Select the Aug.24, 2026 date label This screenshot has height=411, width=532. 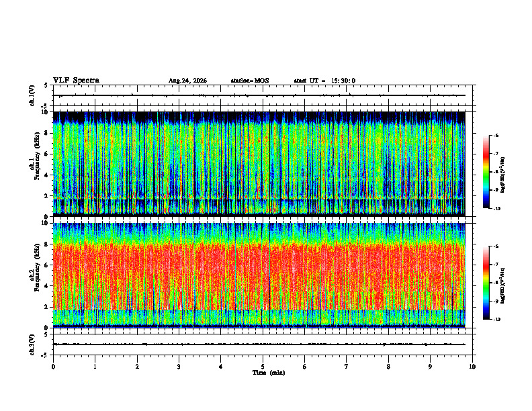[x=187, y=81]
